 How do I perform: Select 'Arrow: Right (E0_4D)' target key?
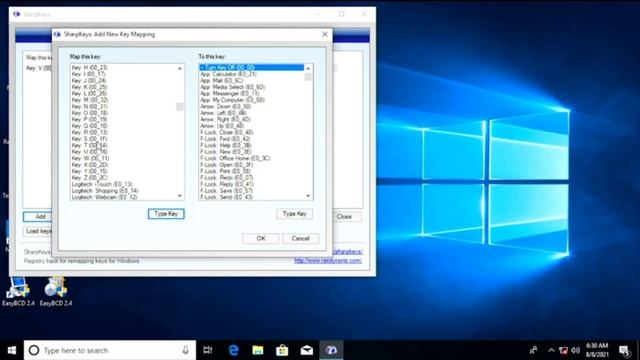click(225, 119)
